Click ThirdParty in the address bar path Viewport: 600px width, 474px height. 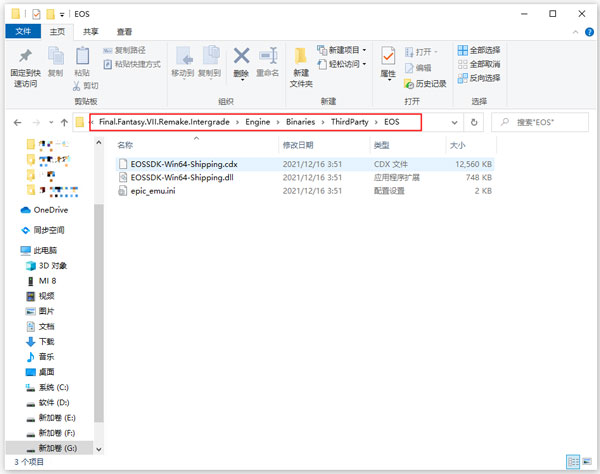349,122
